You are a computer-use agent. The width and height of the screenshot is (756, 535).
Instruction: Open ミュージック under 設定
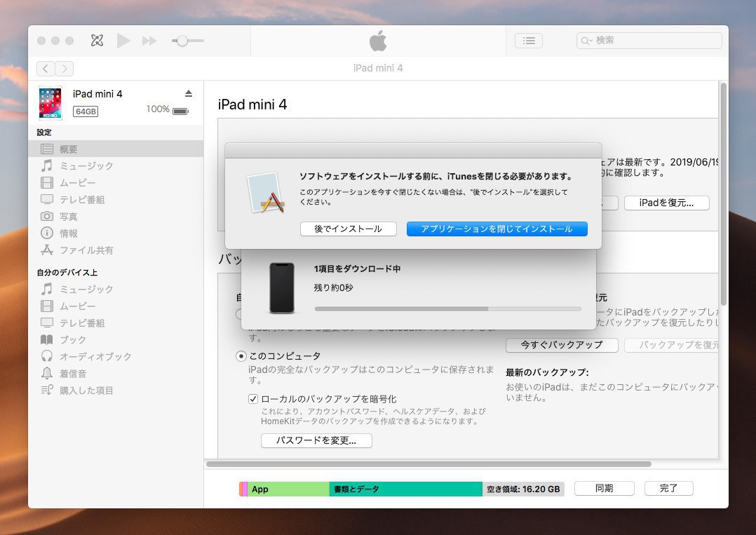pyautogui.click(x=86, y=166)
